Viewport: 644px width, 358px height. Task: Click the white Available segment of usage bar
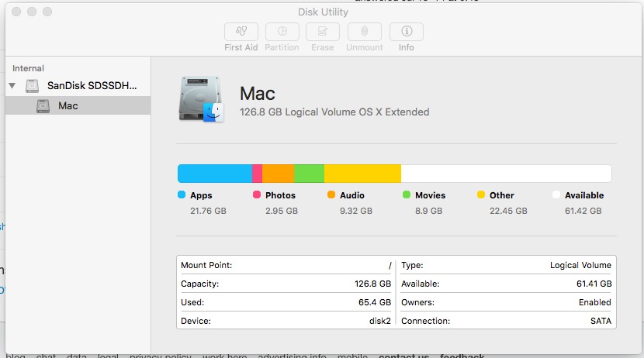click(506, 174)
